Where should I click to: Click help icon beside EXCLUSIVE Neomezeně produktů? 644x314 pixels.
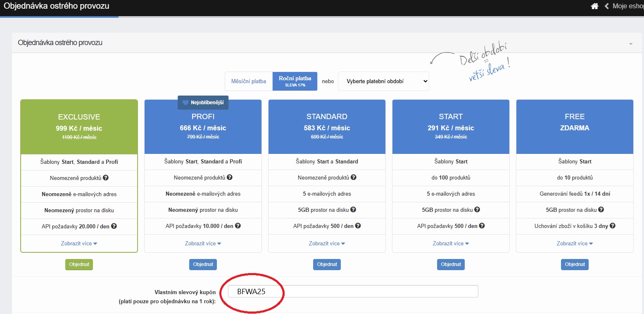(x=106, y=178)
